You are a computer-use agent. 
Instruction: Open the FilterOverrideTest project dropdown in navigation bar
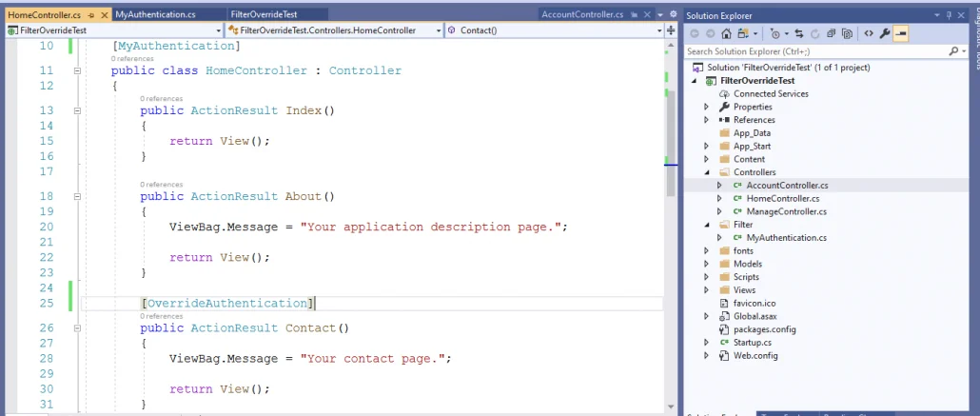pyautogui.click(x=218, y=30)
